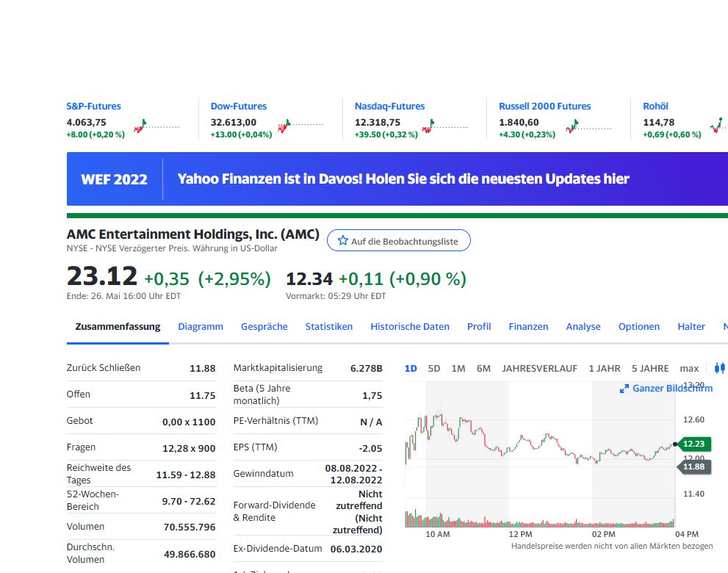The image size is (728, 573).
Task: Open the Rohöl sparkline chart
Action: coord(716,126)
